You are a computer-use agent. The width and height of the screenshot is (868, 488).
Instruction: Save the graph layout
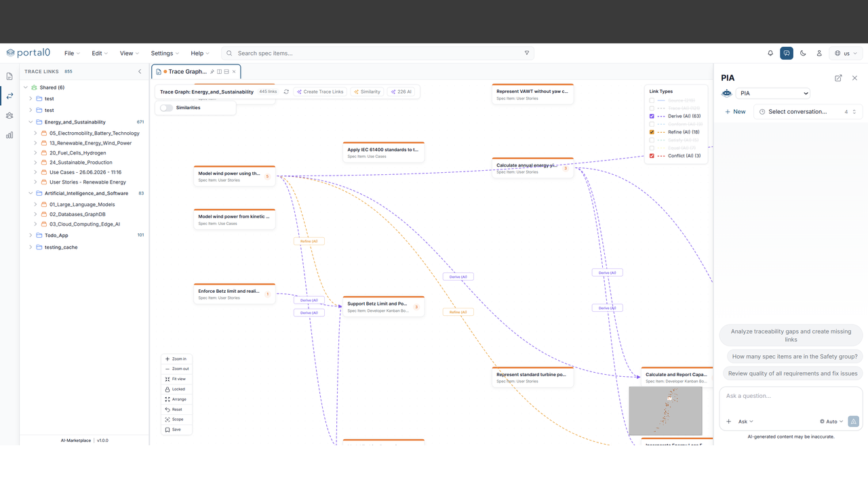pos(176,430)
